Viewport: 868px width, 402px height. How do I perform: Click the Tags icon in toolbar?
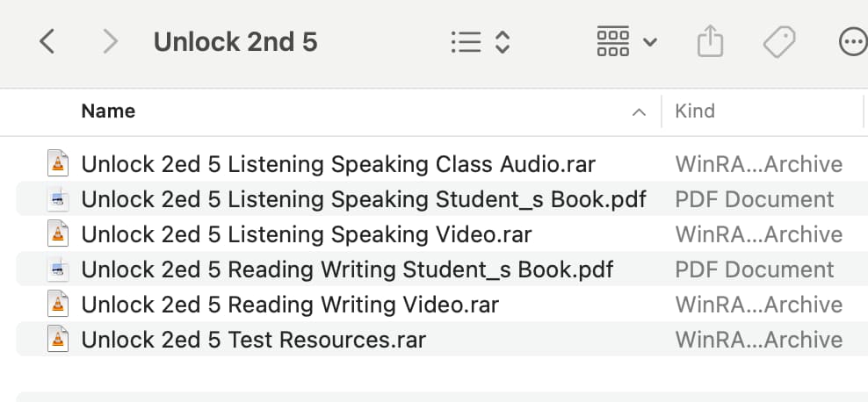tap(779, 42)
